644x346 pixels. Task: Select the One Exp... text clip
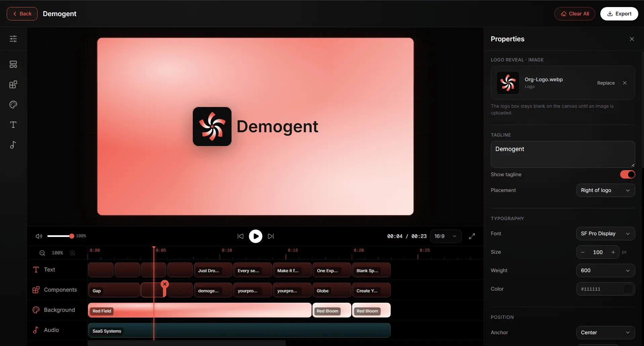click(x=332, y=270)
